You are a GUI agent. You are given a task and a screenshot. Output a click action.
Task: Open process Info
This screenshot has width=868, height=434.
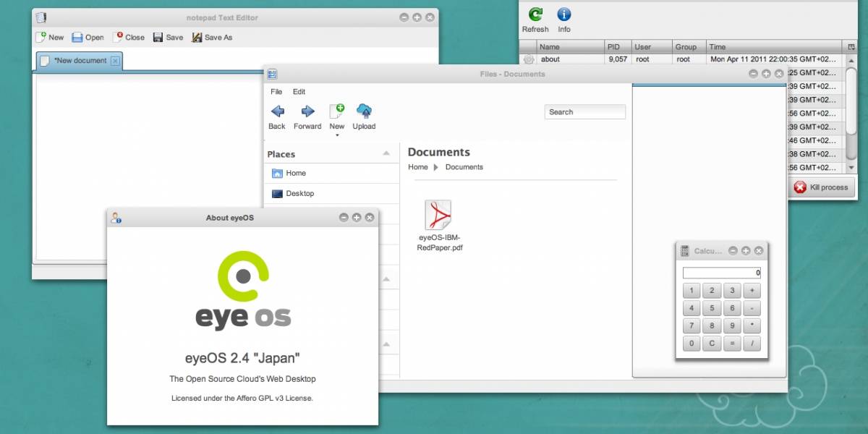564,20
